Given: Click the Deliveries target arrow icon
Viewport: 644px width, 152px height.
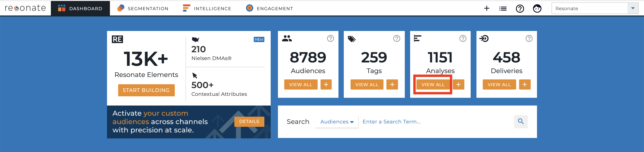Looking at the screenshot, I should point(484,38).
